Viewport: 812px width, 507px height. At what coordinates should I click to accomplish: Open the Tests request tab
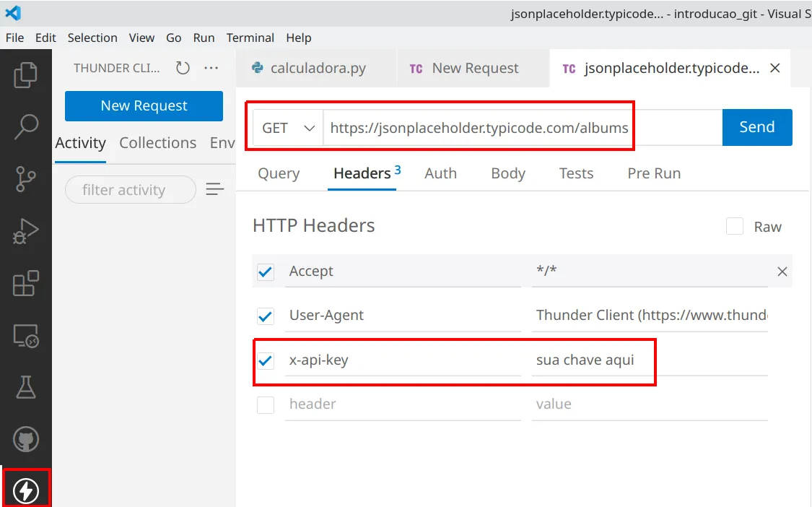[x=576, y=173]
